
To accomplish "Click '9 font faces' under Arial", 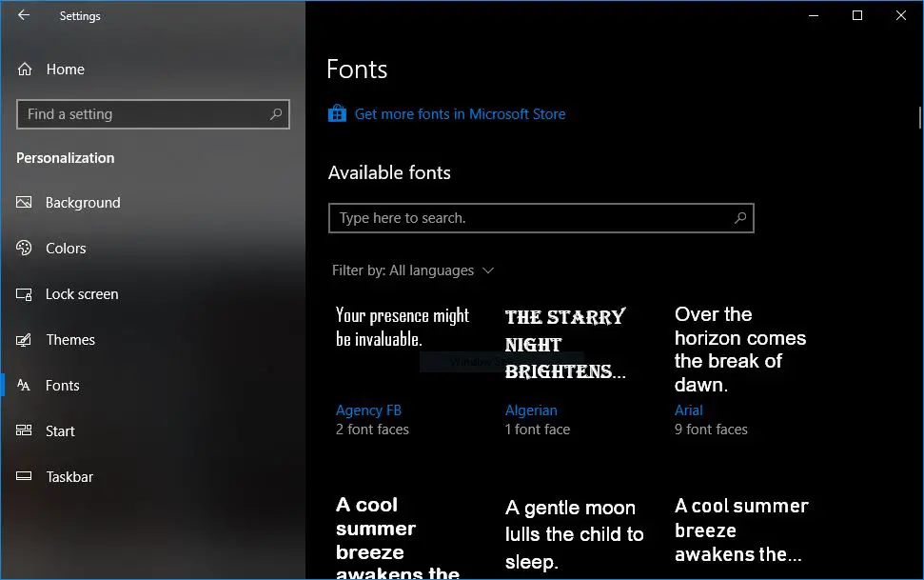I will 711,430.
